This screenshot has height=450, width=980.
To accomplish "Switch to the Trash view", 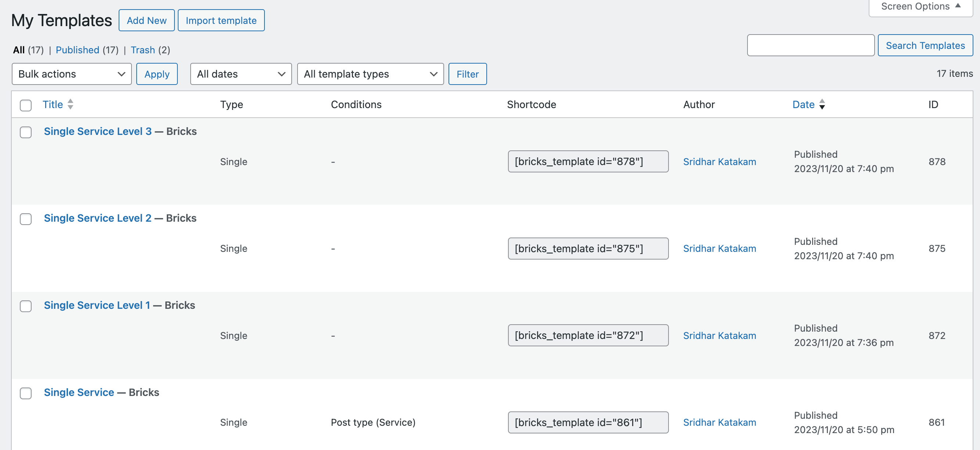I will point(143,50).
